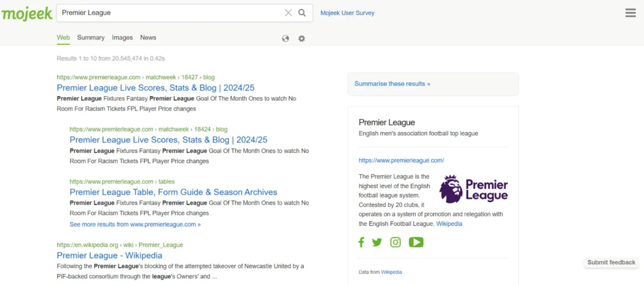Click the Submit feedback button
This screenshot has height=285, width=644.
611,262
